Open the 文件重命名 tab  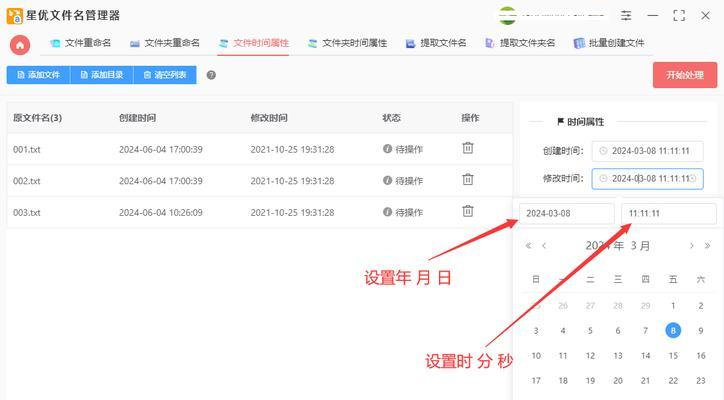tap(81, 43)
